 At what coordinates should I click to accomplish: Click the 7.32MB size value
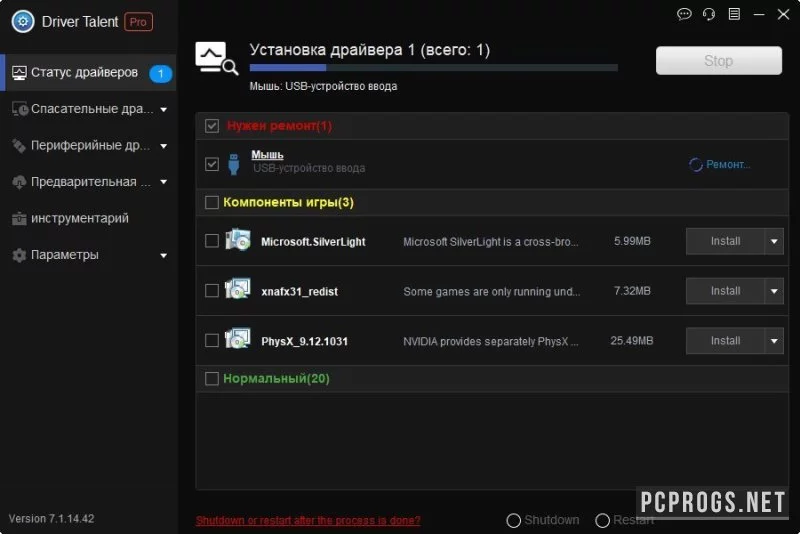(632, 291)
